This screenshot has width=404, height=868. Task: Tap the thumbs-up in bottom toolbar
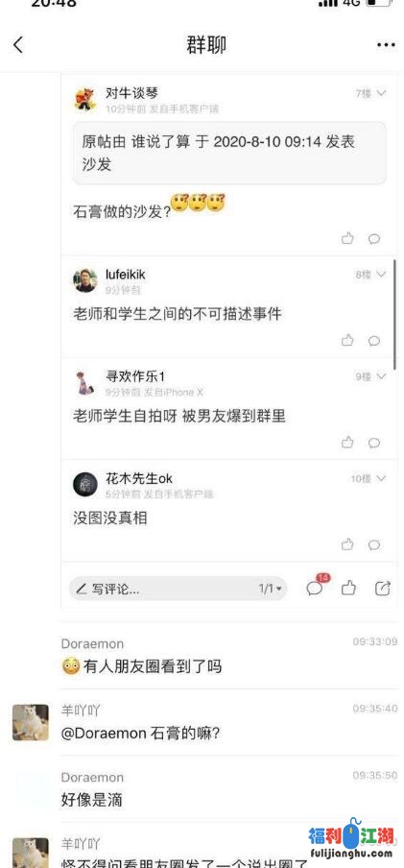coord(348,589)
